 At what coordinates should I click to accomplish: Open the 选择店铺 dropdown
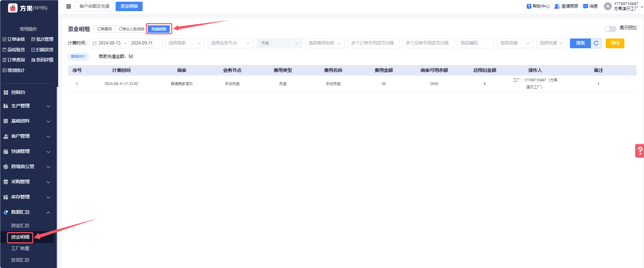(515, 43)
